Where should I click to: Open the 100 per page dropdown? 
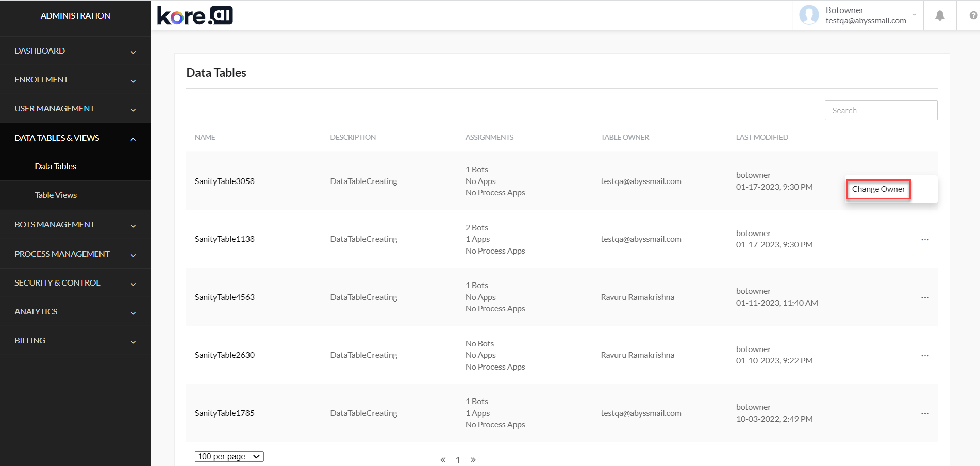pos(229,457)
